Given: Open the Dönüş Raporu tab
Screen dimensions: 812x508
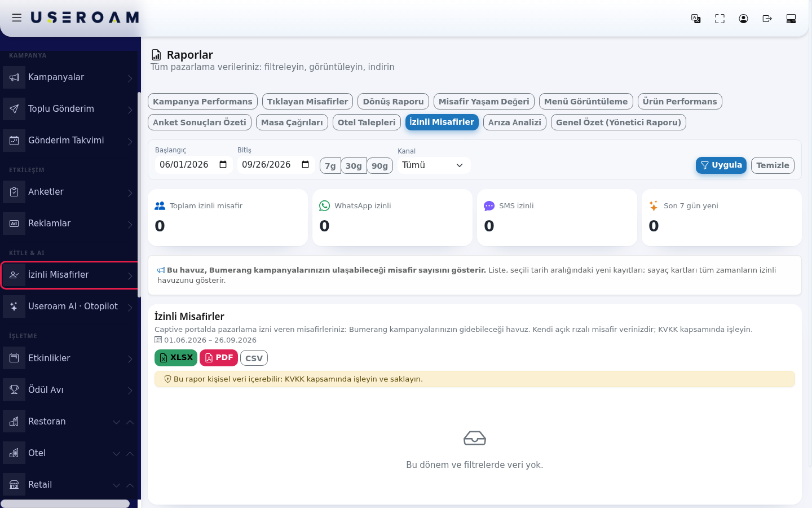Looking at the screenshot, I should pyautogui.click(x=393, y=102).
